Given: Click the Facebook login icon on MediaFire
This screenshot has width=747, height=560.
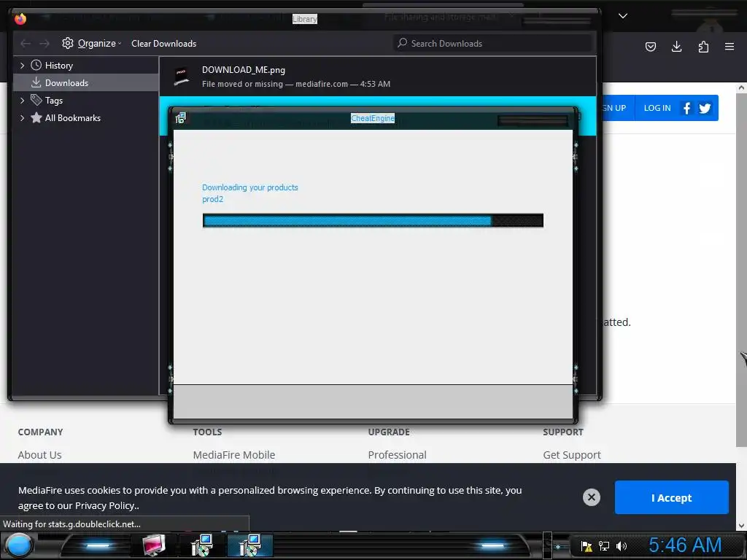Looking at the screenshot, I should 686,108.
